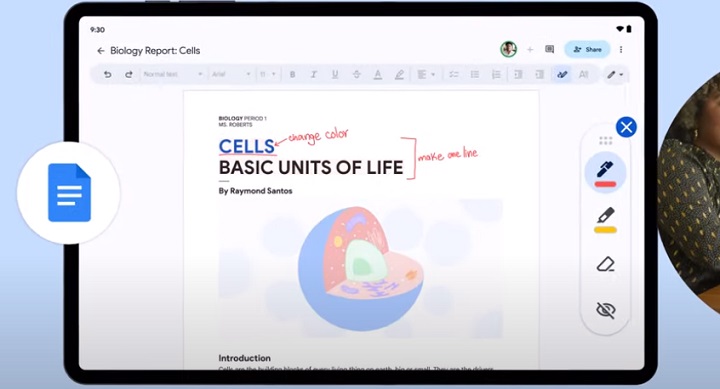
Task: Toggle bold formatting
Action: [x=292, y=74]
